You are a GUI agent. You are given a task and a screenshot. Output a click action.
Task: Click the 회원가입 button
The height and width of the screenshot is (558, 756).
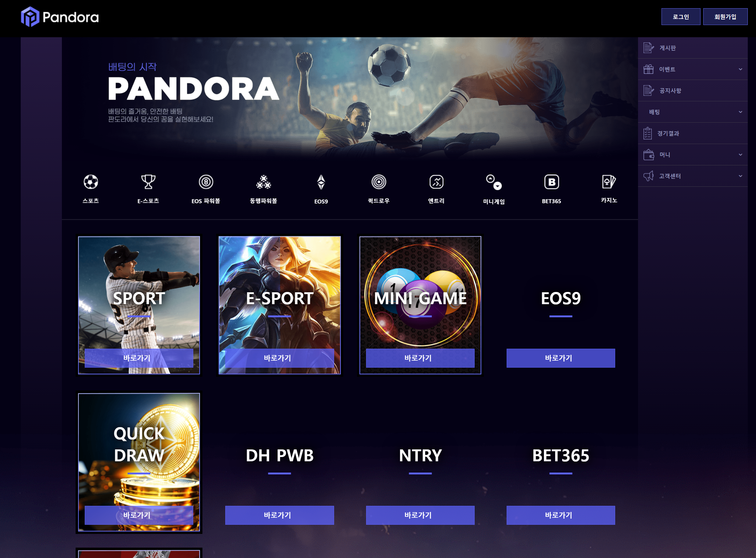point(725,16)
